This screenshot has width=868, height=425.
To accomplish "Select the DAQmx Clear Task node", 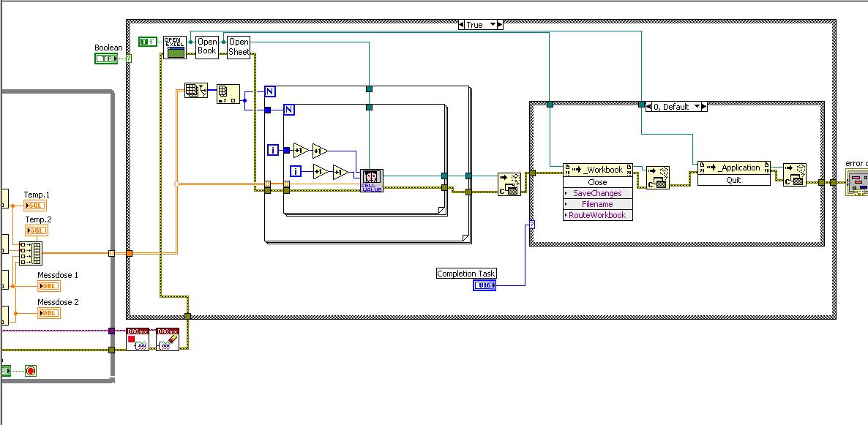I will click(167, 339).
